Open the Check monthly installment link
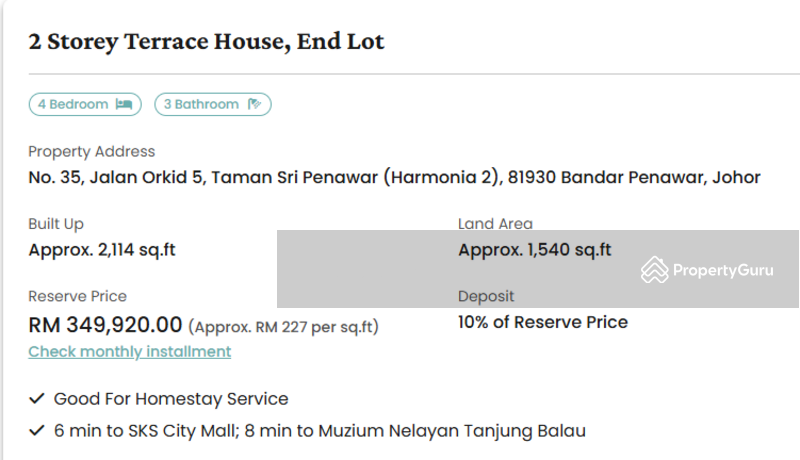800x460 pixels. tap(130, 351)
